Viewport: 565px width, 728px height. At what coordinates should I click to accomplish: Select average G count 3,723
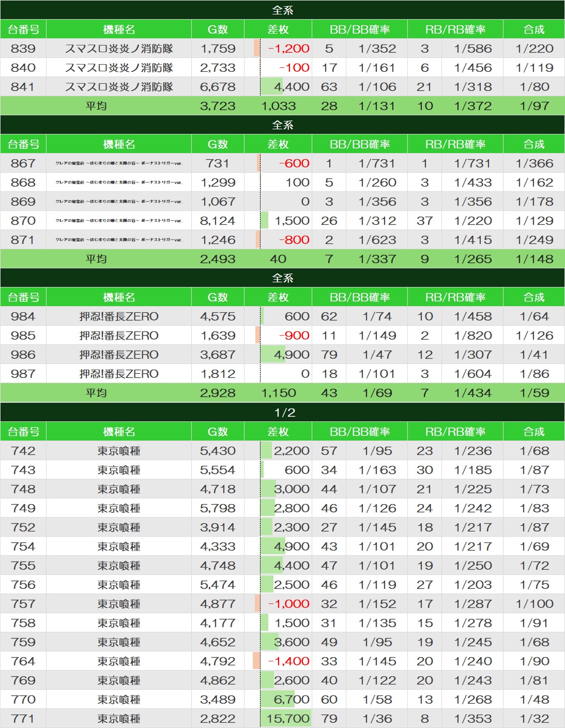218,106
